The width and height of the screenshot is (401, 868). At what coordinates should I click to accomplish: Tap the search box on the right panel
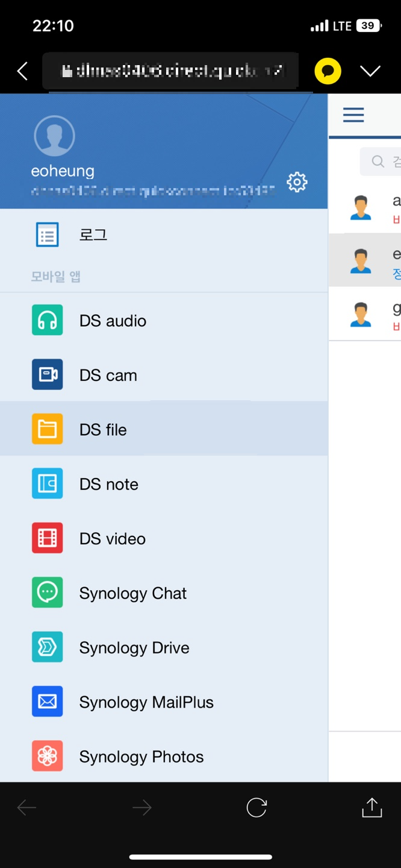[381, 162]
